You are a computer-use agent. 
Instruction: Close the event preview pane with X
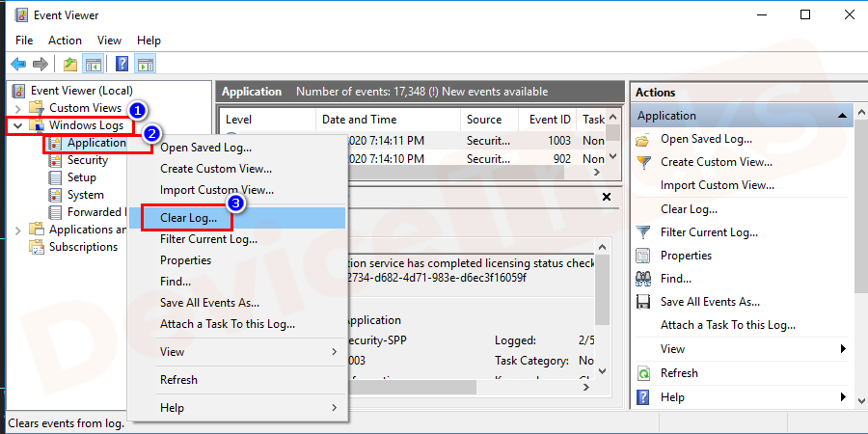(x=607, y=197)
